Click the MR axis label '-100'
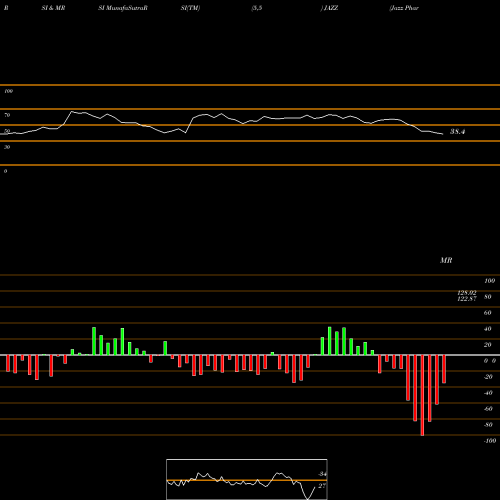 tap(490, 441)
